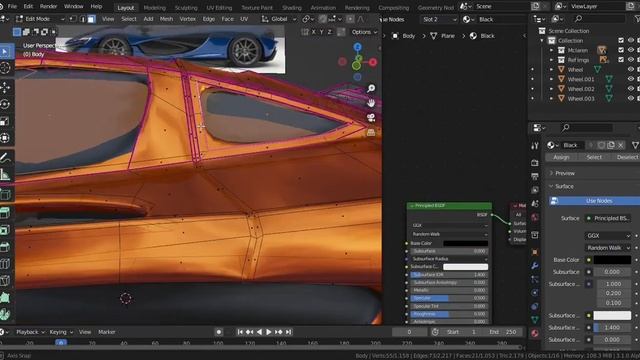Click the Select material button
640x360 pixels.
(594, 157)
